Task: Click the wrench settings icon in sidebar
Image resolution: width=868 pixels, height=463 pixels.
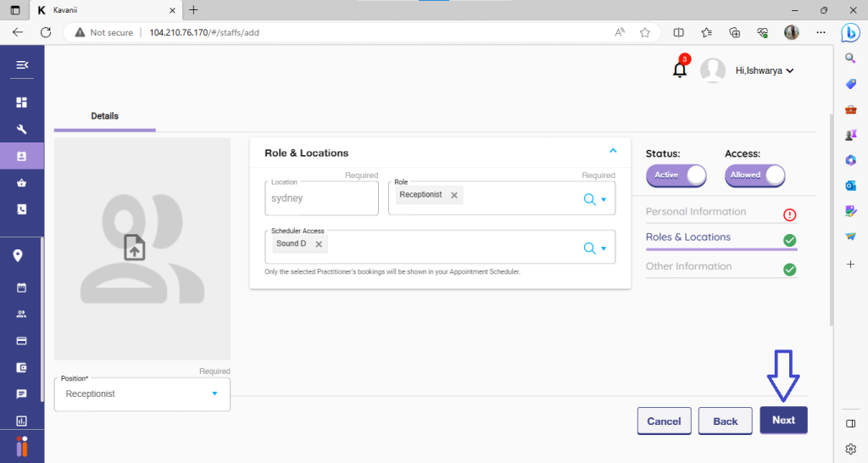Action: click(22, 130)
